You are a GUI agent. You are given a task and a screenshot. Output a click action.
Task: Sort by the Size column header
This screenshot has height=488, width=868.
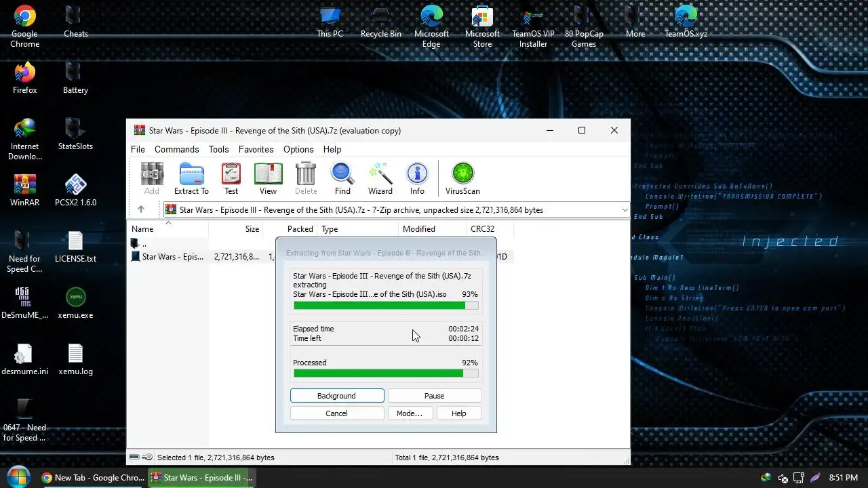click(x=236, y=229)
